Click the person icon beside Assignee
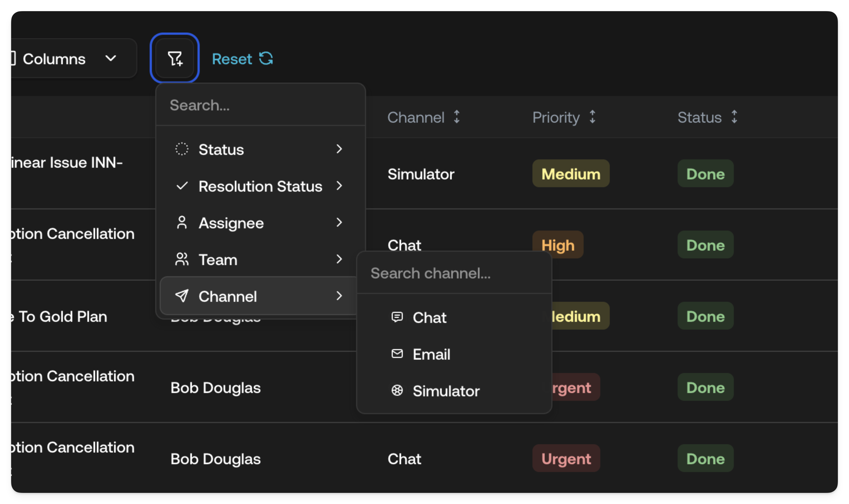This screenshot has height=504, width=849. (182, 223)
